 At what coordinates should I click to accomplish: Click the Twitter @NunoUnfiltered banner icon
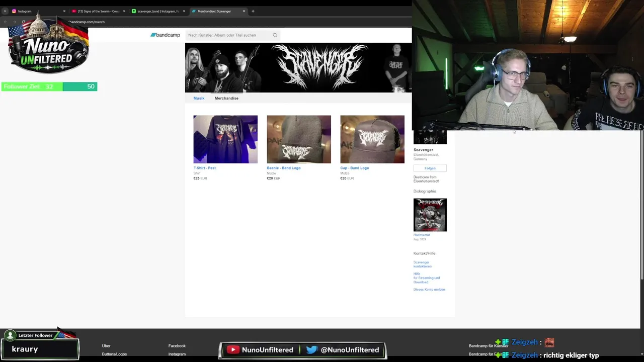pos(311,350)
